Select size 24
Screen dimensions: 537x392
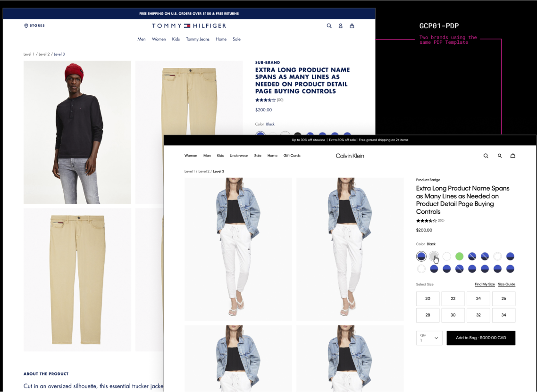tap(478, 299)
